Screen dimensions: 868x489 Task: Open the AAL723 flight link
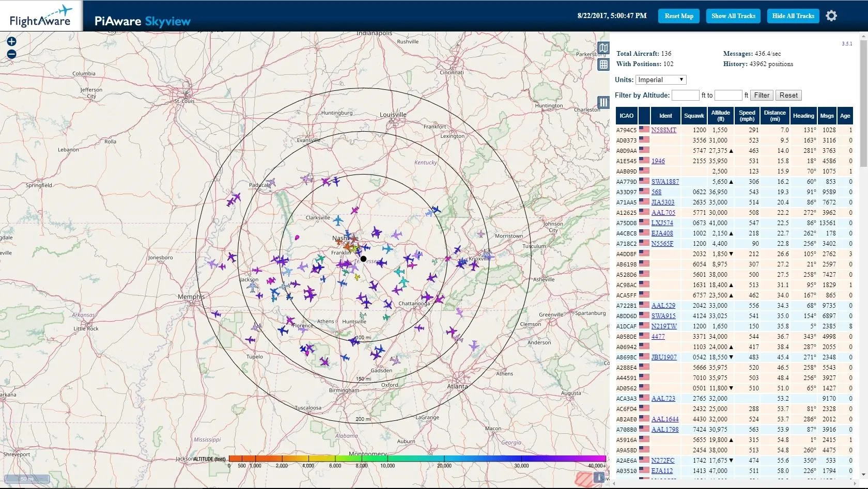(x=663, y=399)
